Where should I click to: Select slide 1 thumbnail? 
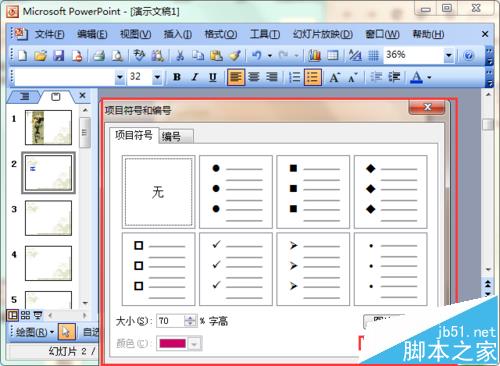click(48, 127)
